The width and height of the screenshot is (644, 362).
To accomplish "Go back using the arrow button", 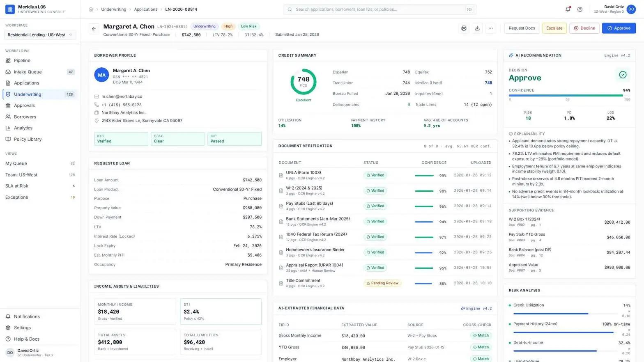I will point(94,29).
